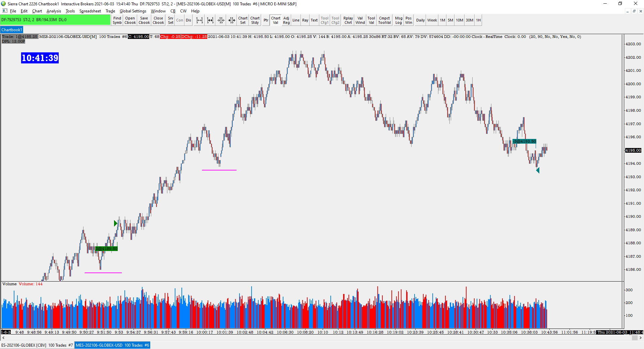Select the Line drawing tool

(296, 20)
